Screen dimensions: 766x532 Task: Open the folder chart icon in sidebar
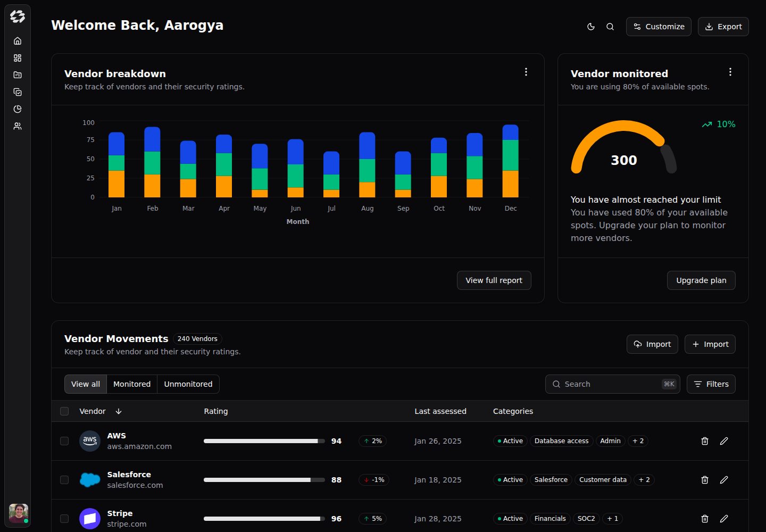18,75
